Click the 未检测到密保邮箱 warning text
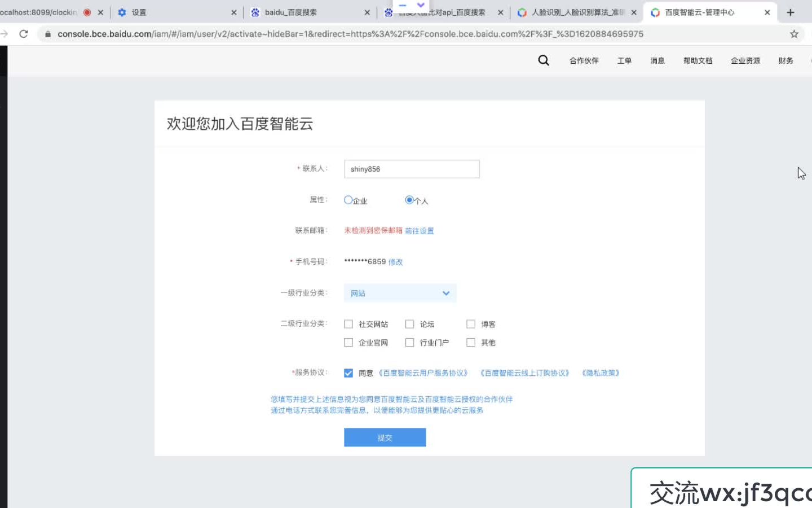 (373, 231)
